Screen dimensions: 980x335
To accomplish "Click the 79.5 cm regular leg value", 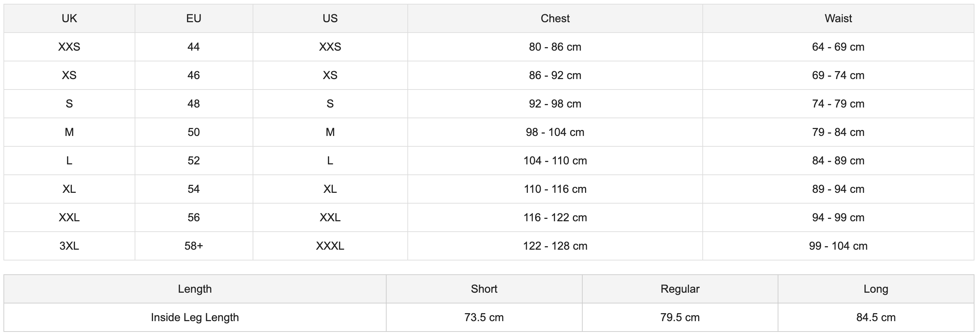I will pyautogui.click(x=680, y=317).
